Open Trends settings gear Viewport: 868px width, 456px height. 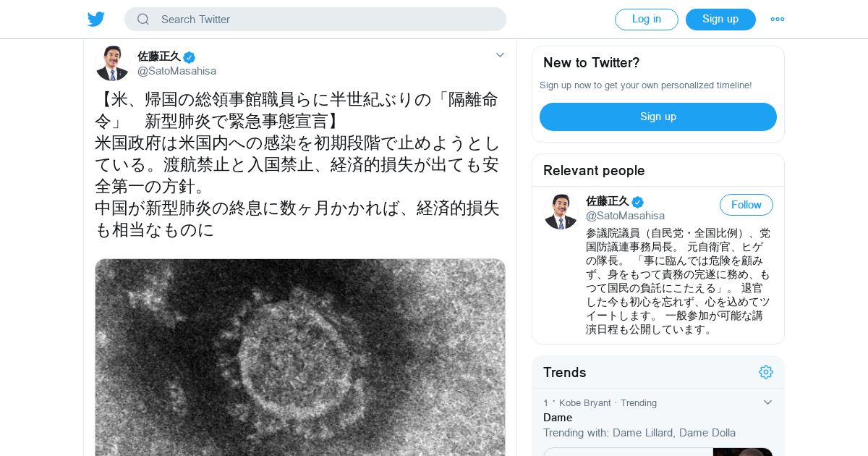click(x=766, y=372)
